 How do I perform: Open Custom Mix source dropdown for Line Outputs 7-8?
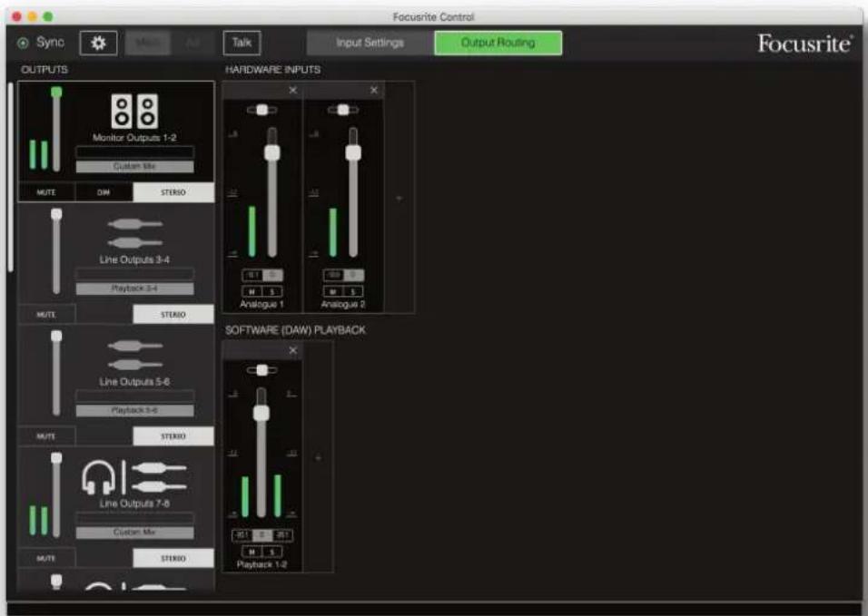click(134, 533)
